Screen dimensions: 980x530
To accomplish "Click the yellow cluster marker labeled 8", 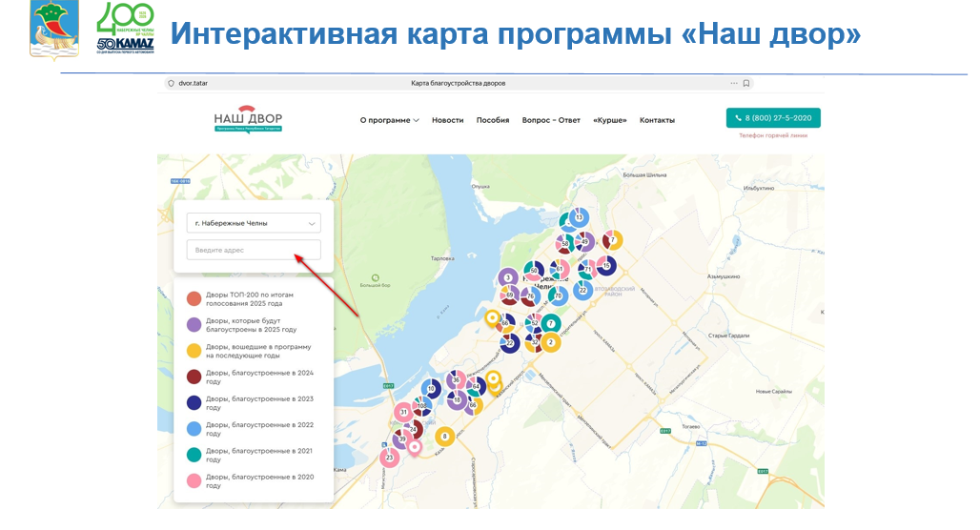I will (444, 437).
